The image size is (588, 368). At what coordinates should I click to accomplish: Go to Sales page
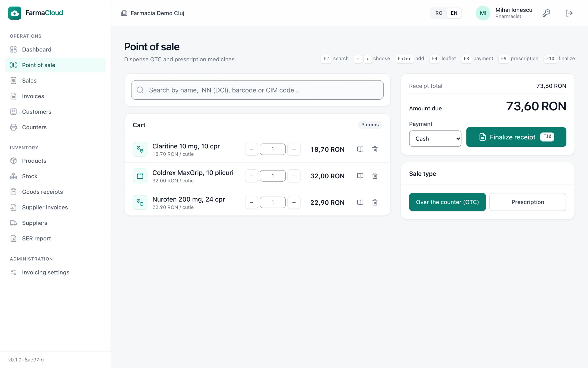55,80
